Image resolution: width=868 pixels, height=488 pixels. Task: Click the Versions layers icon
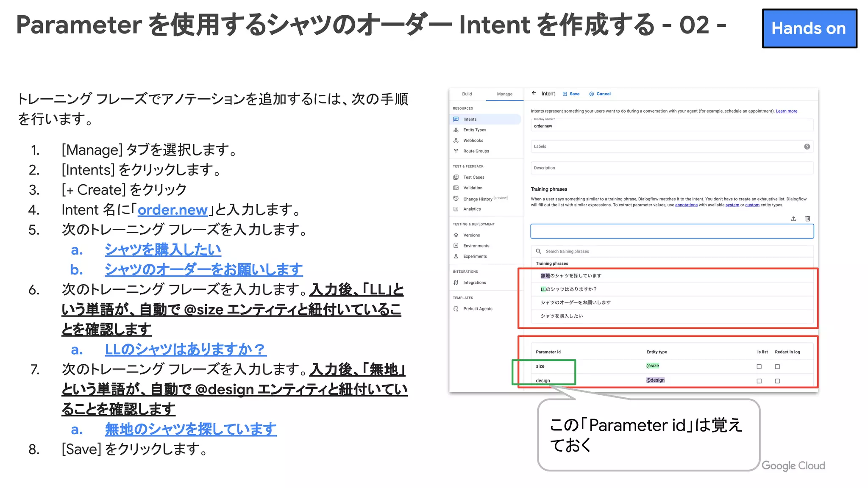[456, 235]
